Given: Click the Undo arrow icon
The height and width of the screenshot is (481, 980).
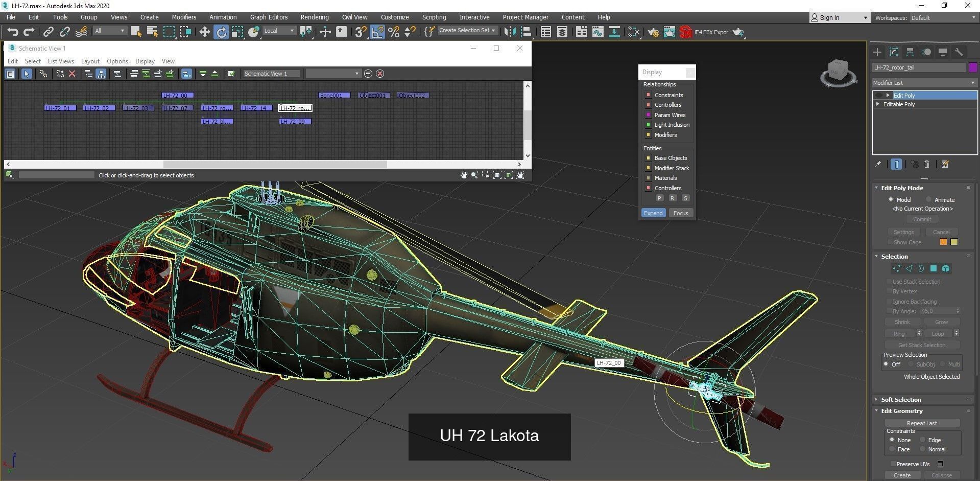Looking at the screenshot, I should pos(13,32).
